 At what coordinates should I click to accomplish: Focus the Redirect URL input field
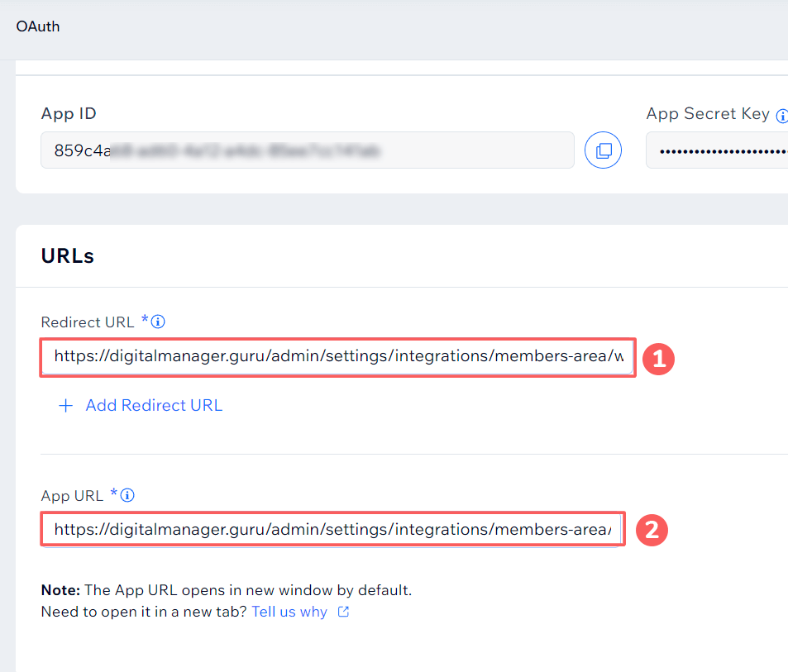pyautogui.click(x=337, y=357)
